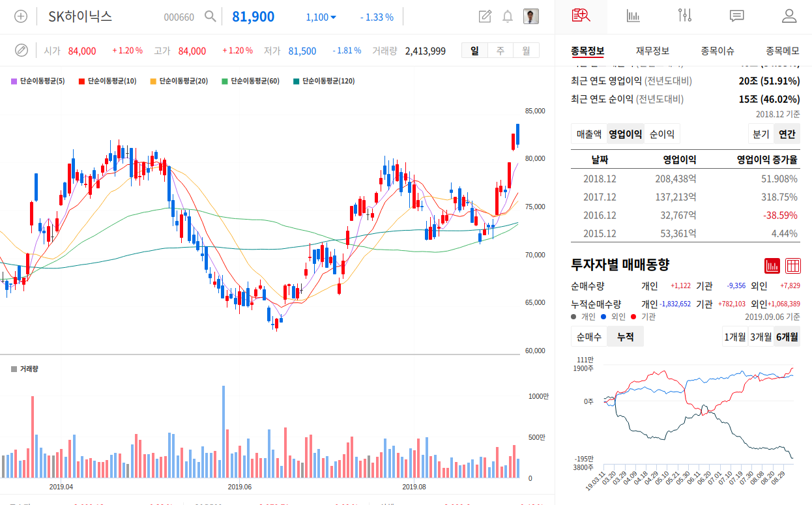Toggle to 분기 quarterly view
Viewport: 812px width, 505px height.
click(761, 134)
